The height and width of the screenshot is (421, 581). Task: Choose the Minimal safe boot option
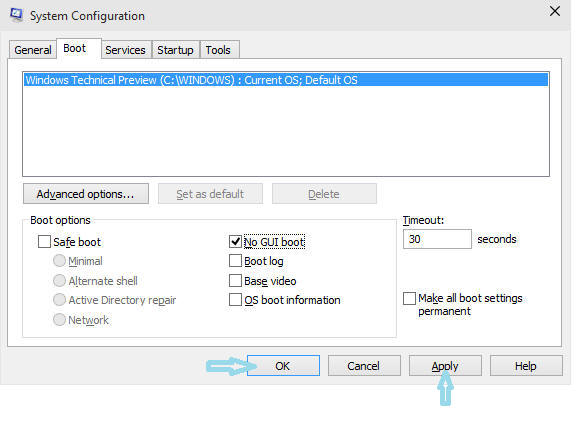tap(59, 261)
